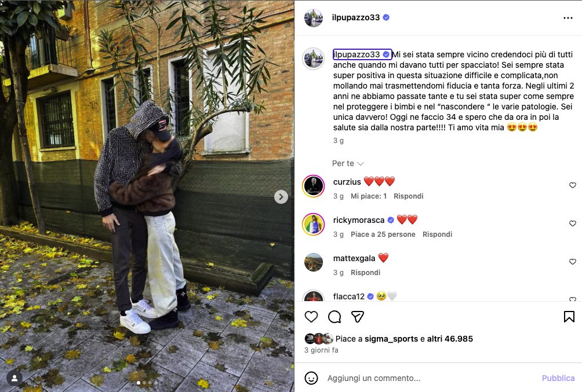Image resolution: width=582 pixels, height=392 pixels.
Task: Reply to rickymorasca's comment
Action: (x=437, y=234)
